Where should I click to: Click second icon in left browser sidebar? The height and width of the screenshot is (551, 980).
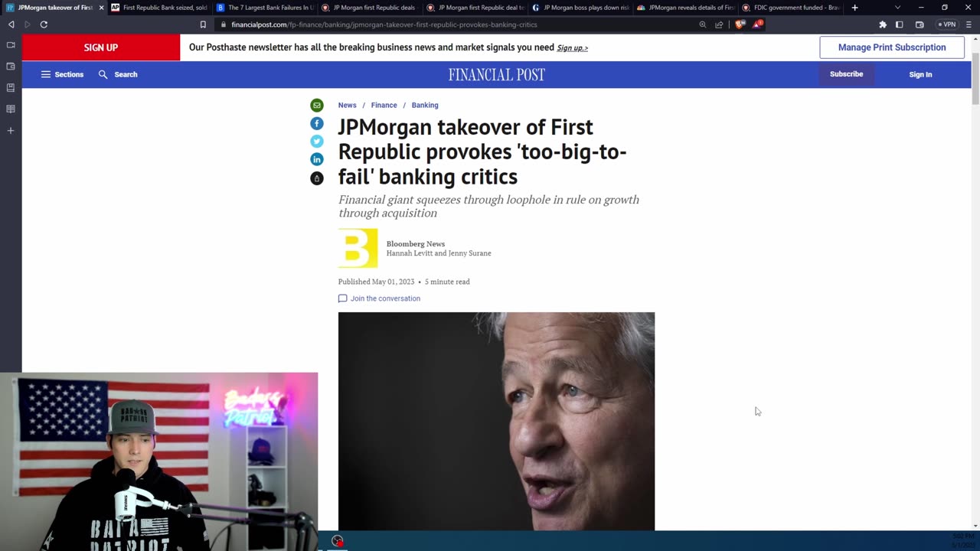point(11,67)
